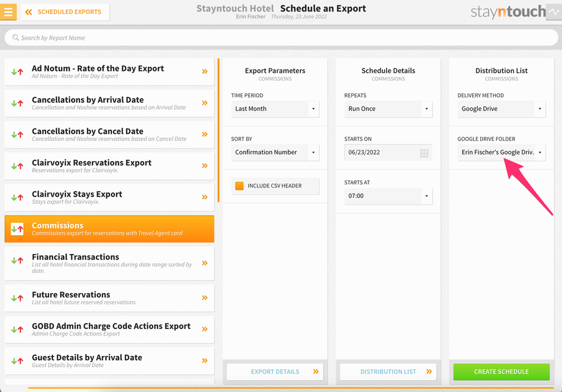The height and width of the screenshot is (392, 562).
Task: Open chevron for Guest Details by Arrival Date
Action: 205,360
